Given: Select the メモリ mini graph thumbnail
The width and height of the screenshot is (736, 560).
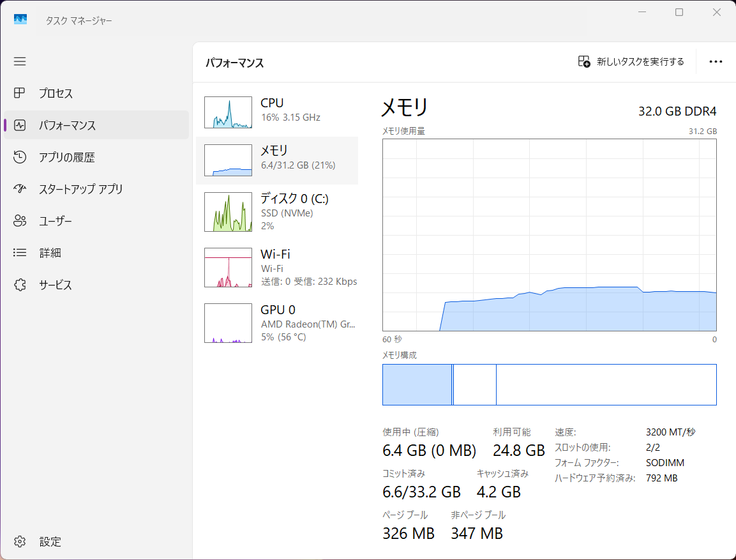Looking at the screenshot, I should click(228, 160).
